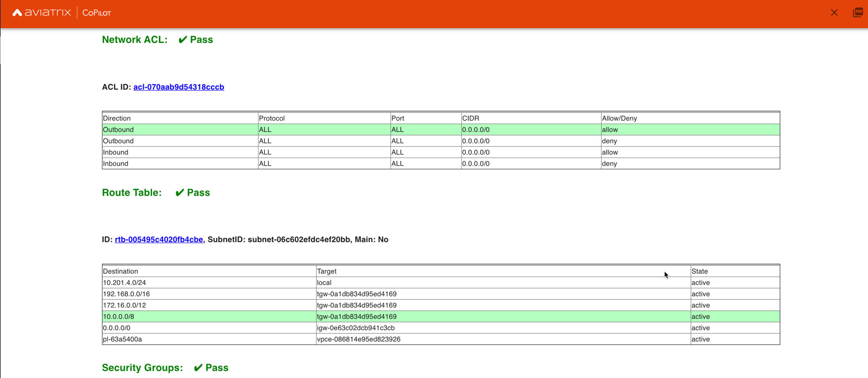Open route table link rtb-005495c4020fb4cbe
This screenshot has height=378, width=868.
(x=159, y=240)
